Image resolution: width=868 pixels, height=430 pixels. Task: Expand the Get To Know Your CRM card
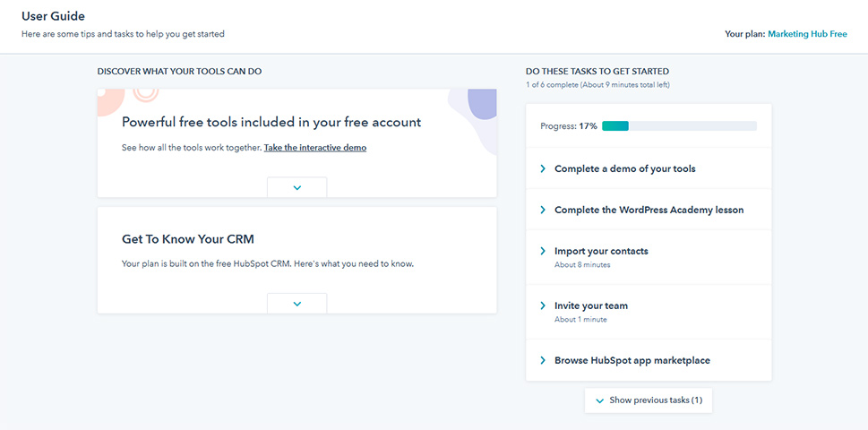click(297, 304)
